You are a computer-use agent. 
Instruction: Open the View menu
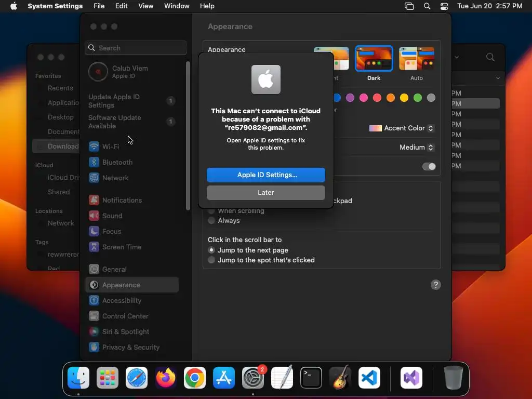click(145, 6)
